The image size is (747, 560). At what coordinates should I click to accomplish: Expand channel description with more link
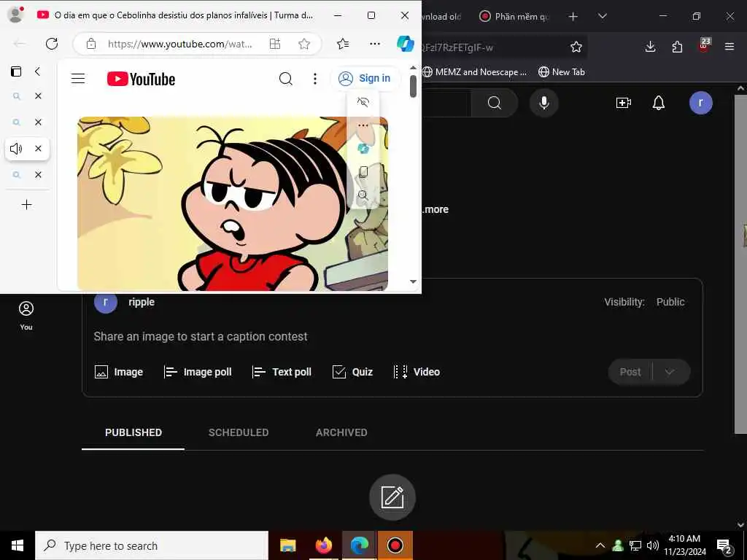tap(435, 209)
